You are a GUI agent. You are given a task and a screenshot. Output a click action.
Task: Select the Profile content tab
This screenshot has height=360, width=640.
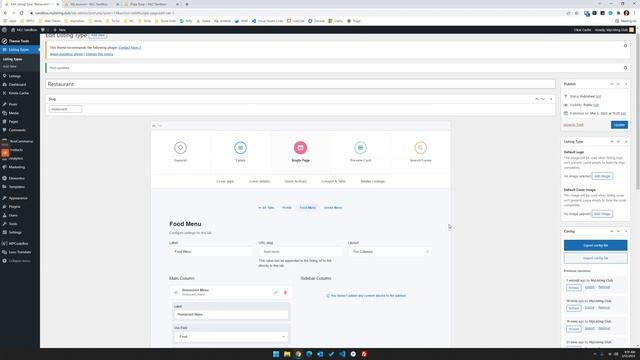coord(287,208)
